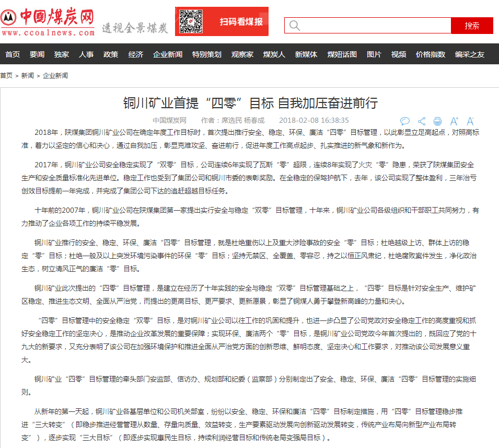The height and width of the screenshot is (448, 499).
Task: Select 企业新闻 in the navigation bar
Action: click(168, 54)
